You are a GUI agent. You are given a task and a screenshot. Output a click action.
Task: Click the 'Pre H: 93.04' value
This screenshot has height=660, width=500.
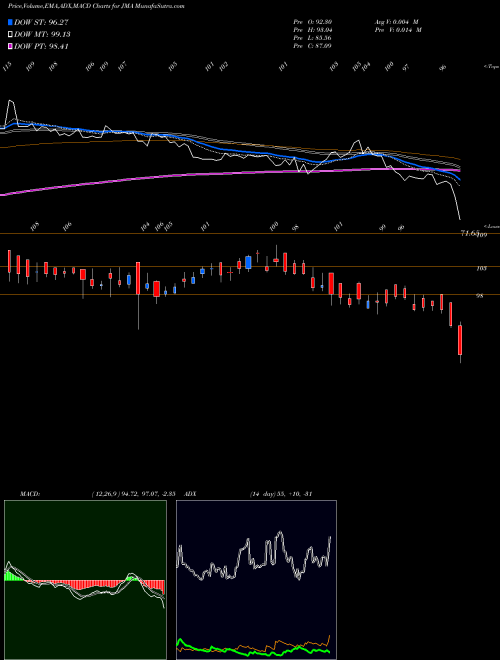[x=312, y=30]
